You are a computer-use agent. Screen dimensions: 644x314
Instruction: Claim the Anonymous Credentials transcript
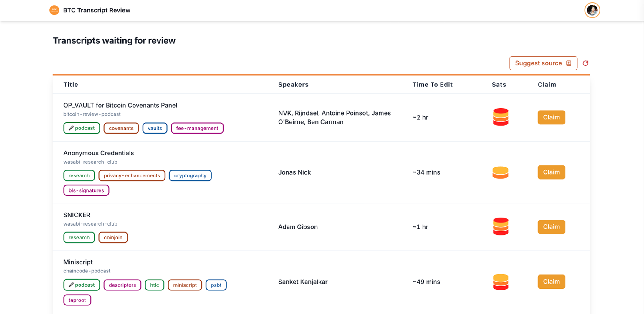pyautogui.click(x=551, y=172)
